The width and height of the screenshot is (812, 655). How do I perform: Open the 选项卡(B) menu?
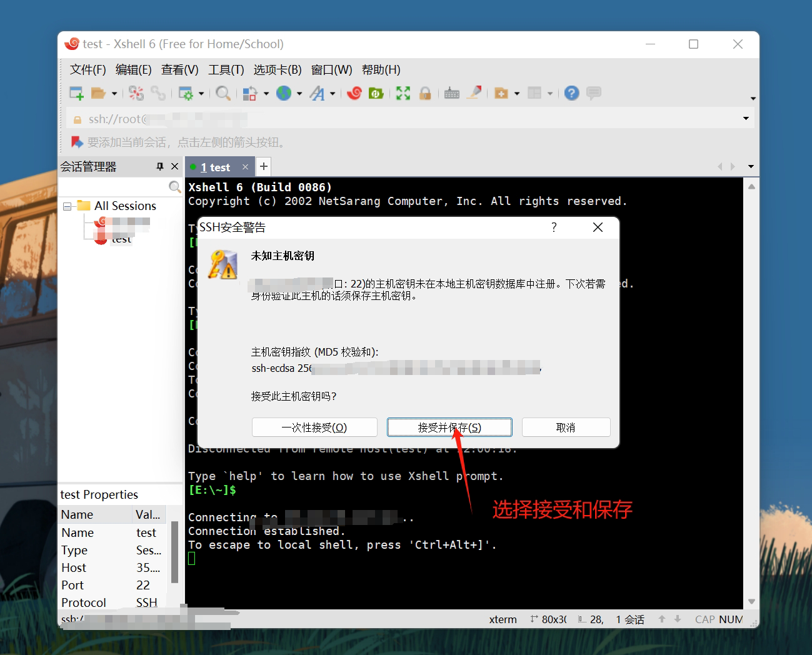(x=278, y=69)
